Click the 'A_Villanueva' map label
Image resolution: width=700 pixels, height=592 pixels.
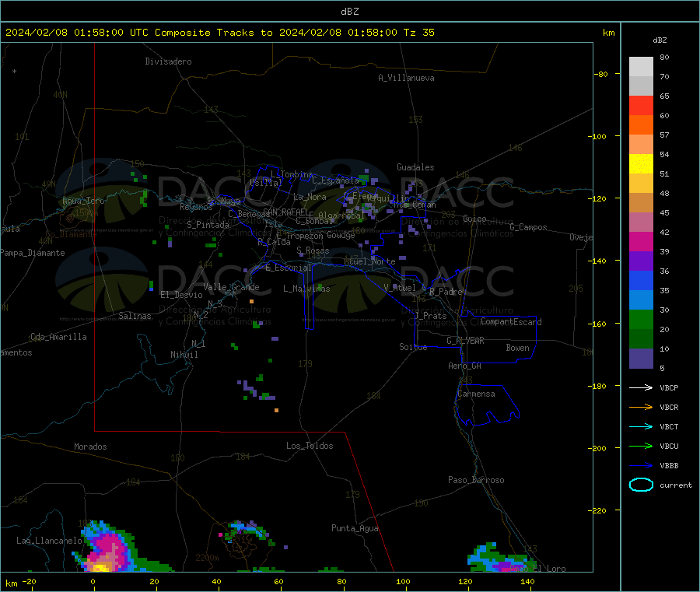click(406, 78)
